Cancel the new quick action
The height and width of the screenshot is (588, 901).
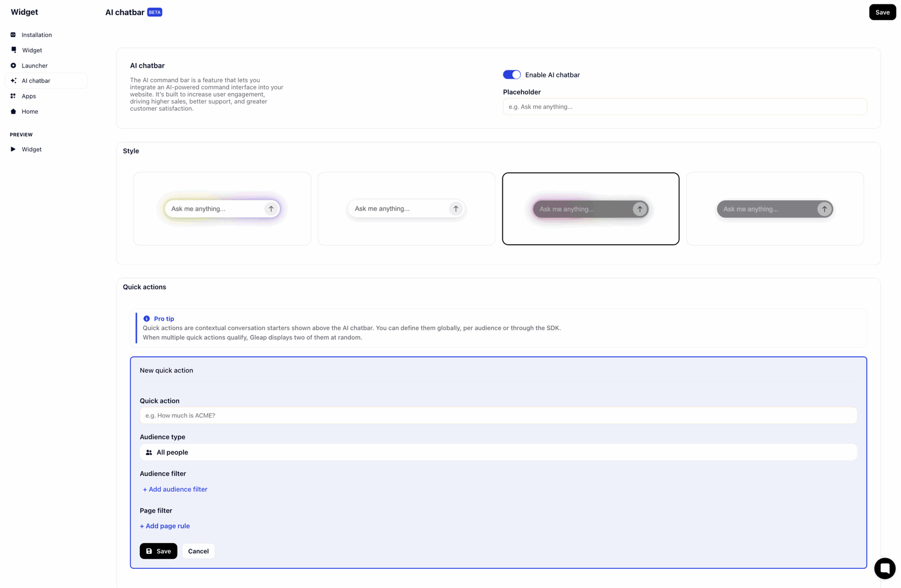tap(198, 551)
